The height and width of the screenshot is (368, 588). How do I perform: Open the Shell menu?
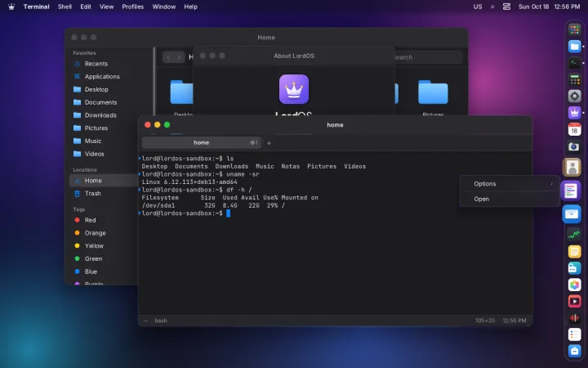(65, 7)
